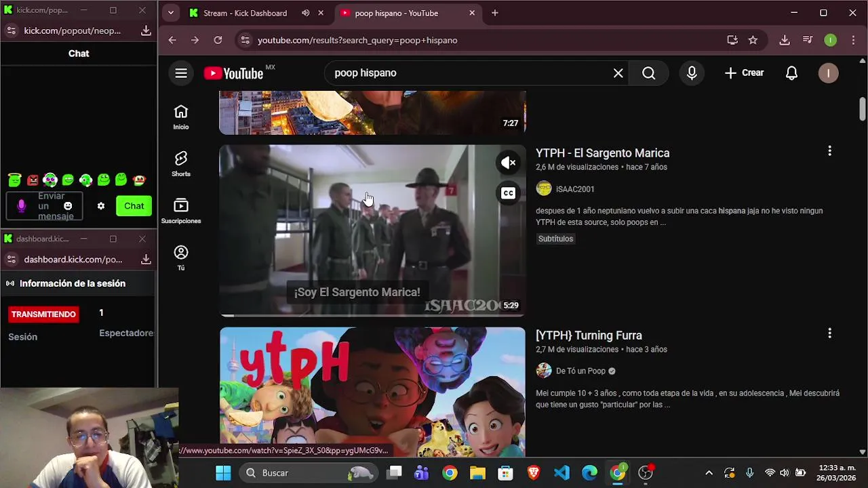
Task: Open the thumbnail with 7:27 duration
Action: [x=372, y=113]
